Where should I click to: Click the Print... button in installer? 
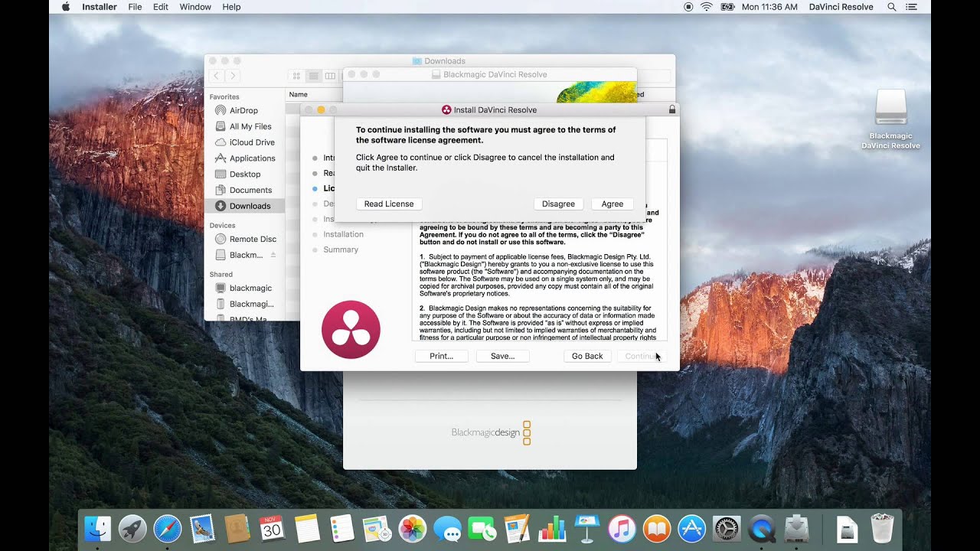click(x=441, y=356)
